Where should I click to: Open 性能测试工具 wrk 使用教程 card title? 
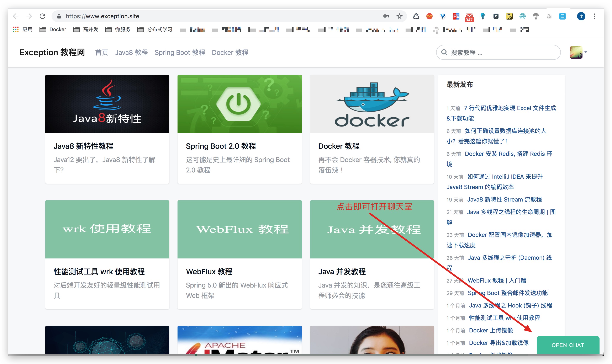(99, 272)
